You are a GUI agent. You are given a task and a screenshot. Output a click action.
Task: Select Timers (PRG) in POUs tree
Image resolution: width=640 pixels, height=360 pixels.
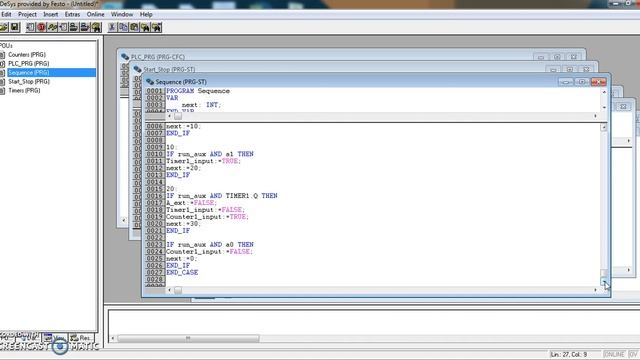[x=24, y=91]
